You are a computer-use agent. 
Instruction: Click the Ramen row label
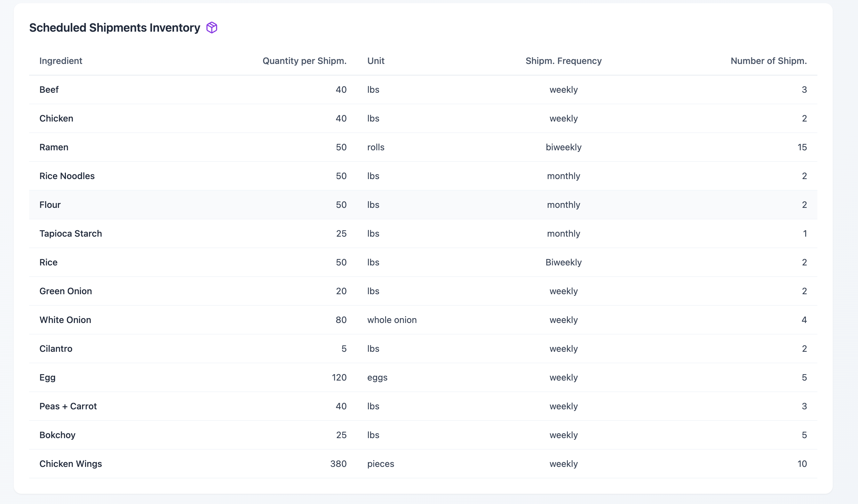tap(54, 147)
